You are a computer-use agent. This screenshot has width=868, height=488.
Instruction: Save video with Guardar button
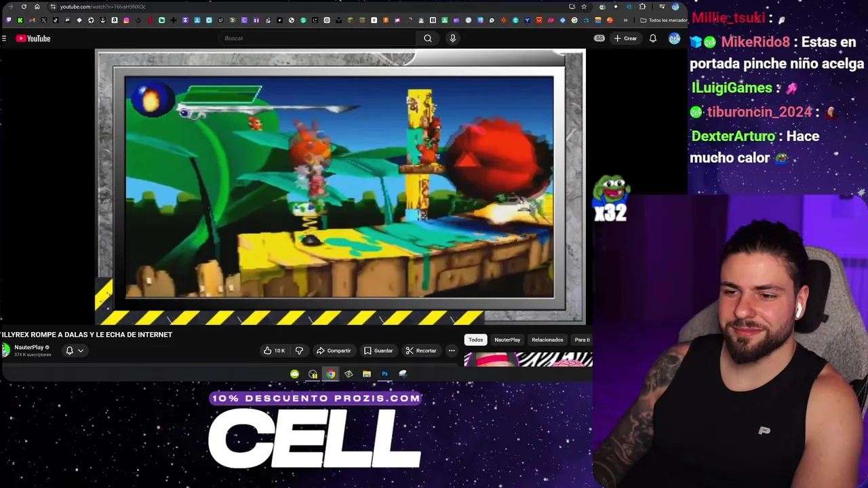pos(378,350)
